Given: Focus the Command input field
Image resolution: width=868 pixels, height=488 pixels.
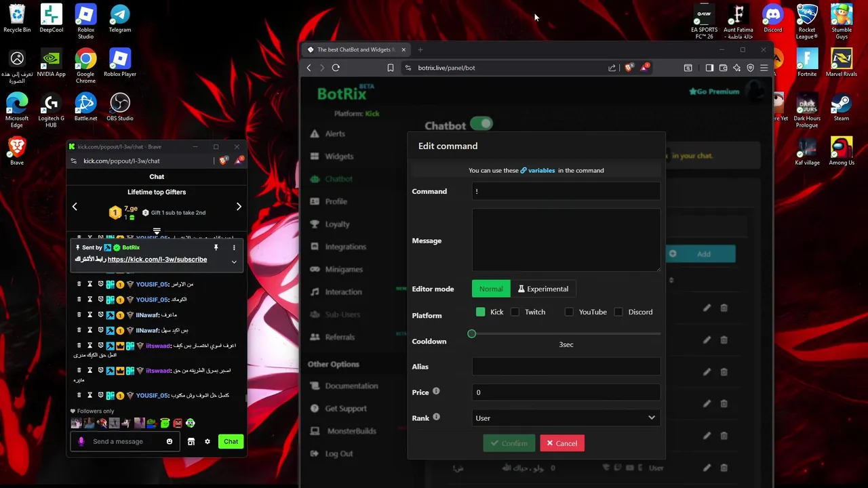Looking at the screenshot, I should (566, 191).
